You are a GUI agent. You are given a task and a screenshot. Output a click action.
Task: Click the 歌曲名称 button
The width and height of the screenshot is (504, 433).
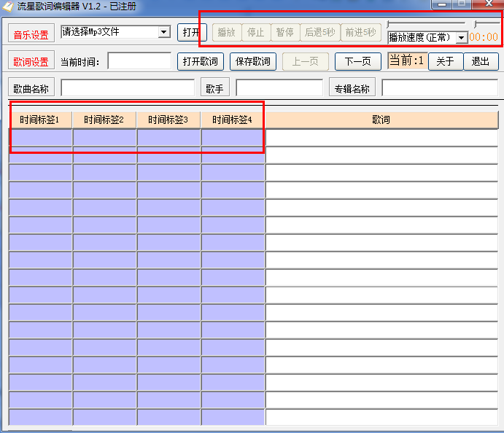31,87
